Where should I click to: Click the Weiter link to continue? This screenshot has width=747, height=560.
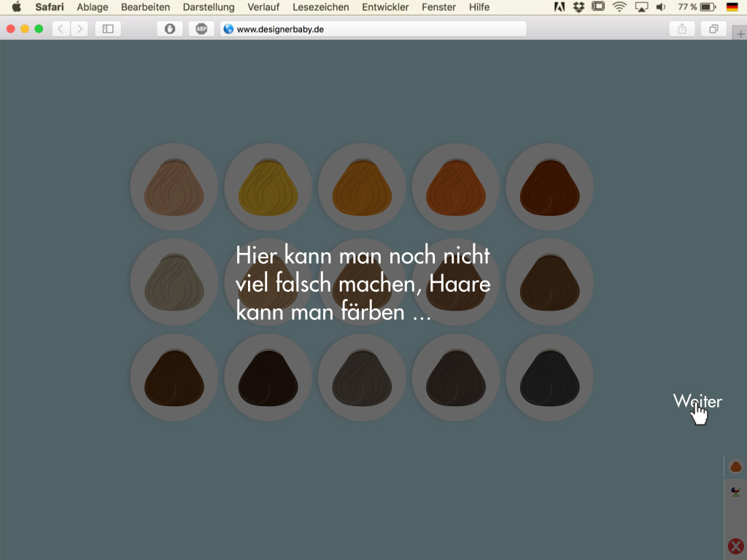(x=697, y=402)
